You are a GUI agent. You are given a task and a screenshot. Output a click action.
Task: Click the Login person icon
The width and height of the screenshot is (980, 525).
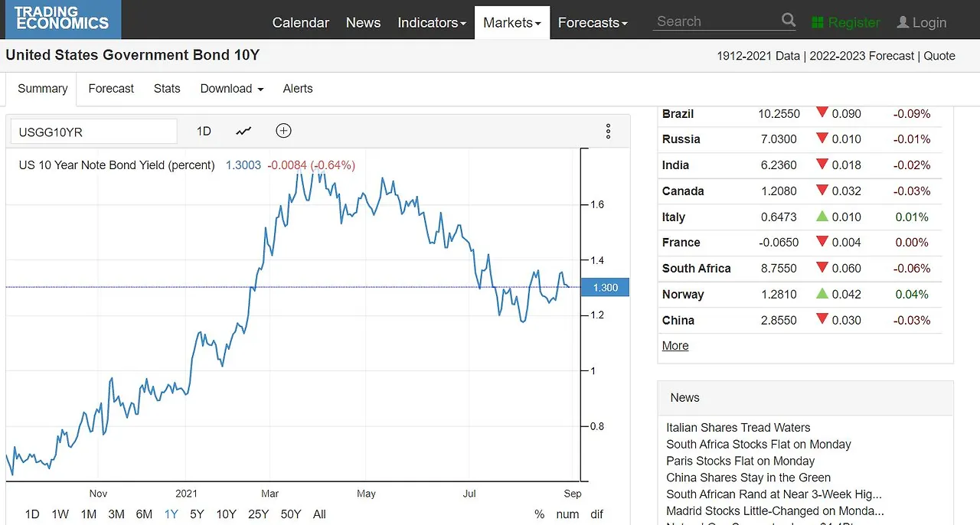point(903,22)
